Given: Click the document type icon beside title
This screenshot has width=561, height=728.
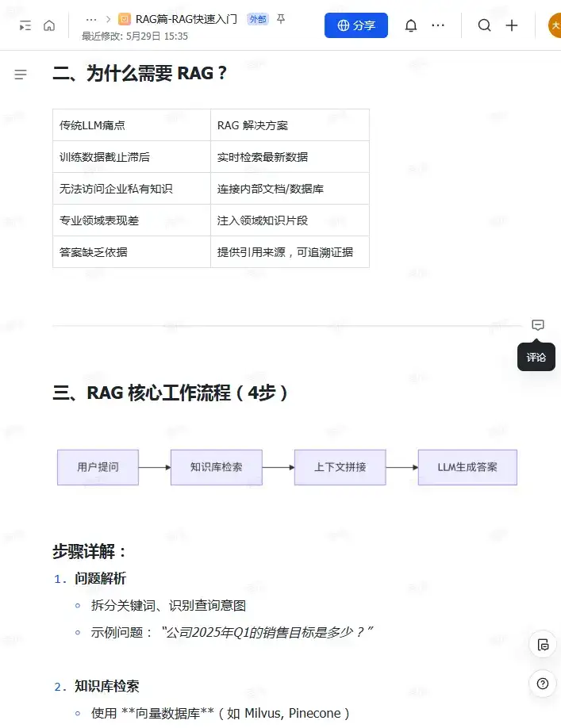Looking at the screenshot, I should tap(125, 19).
